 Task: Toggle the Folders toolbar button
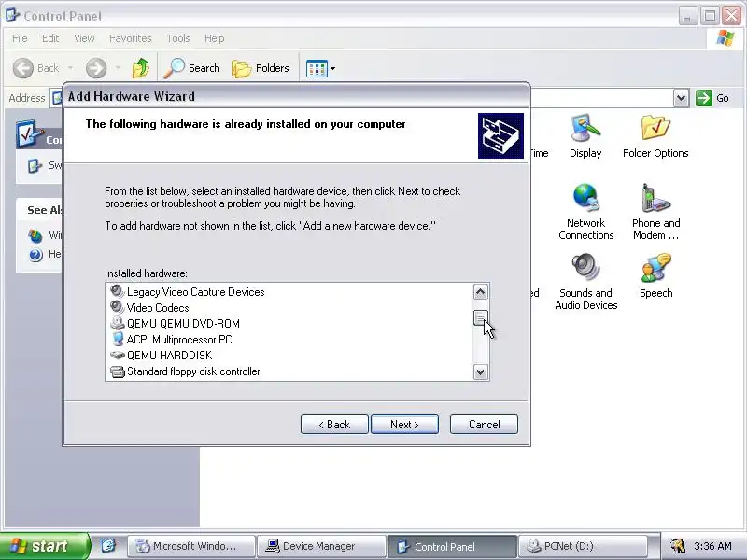click(261, 68)
